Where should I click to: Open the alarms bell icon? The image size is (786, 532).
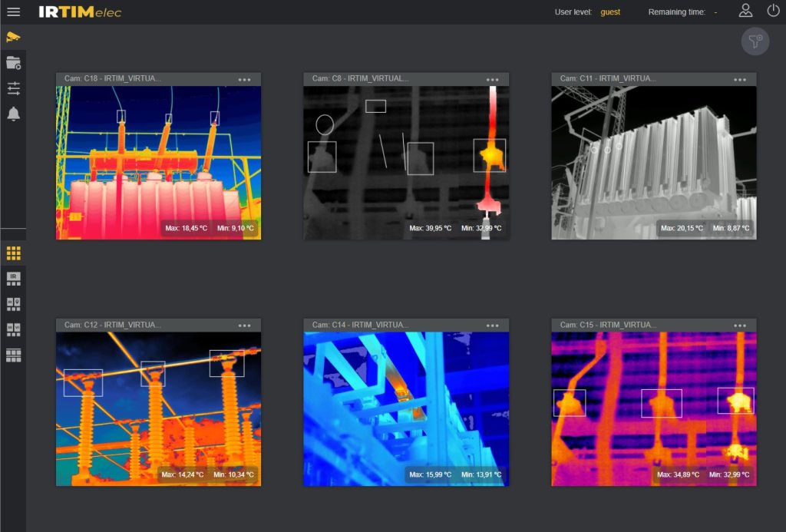coord(13,114)
